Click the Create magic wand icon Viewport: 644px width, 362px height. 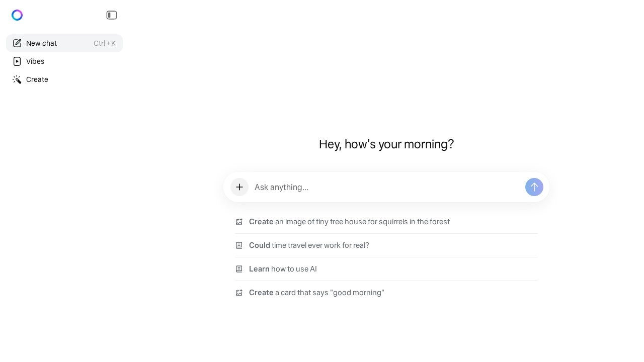click(17, 79)
